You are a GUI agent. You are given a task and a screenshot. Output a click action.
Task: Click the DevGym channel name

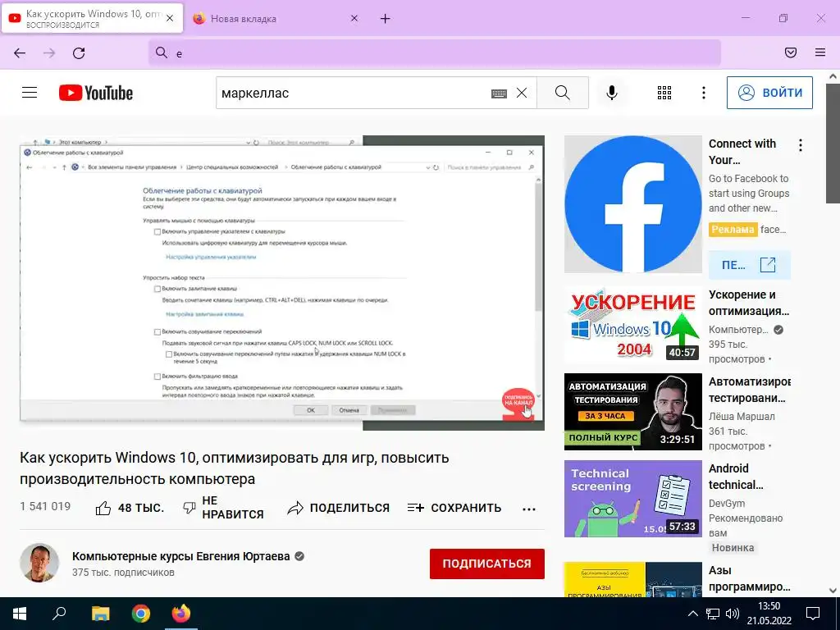727,503
